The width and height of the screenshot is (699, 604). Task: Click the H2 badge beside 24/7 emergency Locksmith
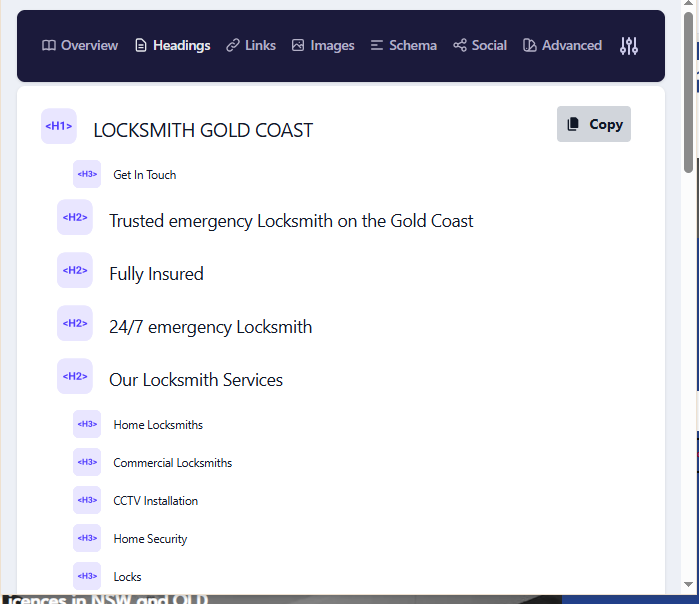tap(75, 323)
